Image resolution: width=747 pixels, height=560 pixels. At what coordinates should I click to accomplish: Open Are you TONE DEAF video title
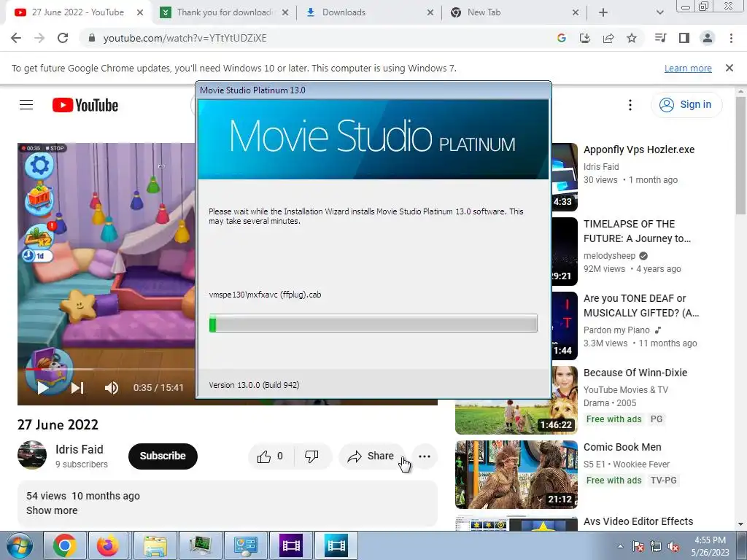[641, 306]
